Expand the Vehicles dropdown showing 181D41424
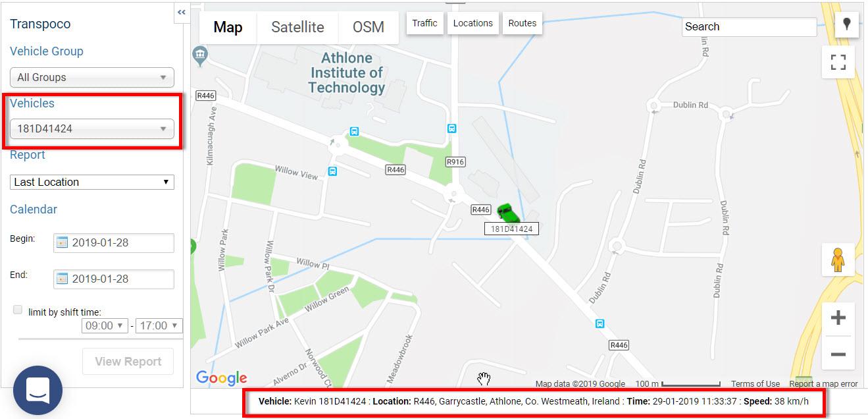Screen dimensions: 868x419 pos(92,128)
